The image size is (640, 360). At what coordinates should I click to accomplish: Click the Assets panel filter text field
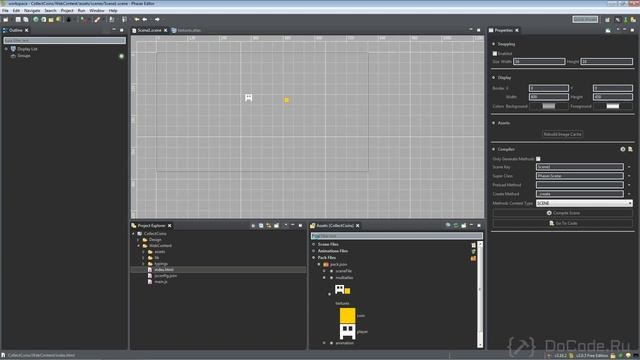point(396,236)
